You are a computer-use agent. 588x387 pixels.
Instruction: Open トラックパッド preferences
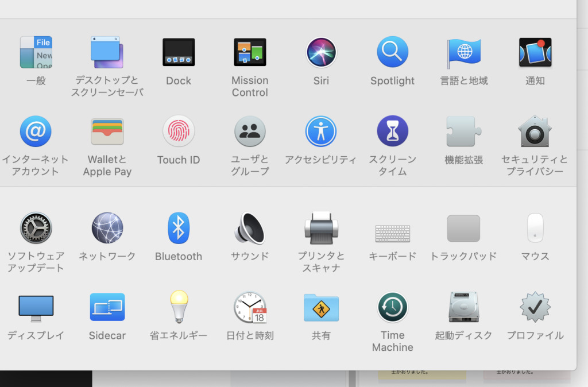(464, 229)
